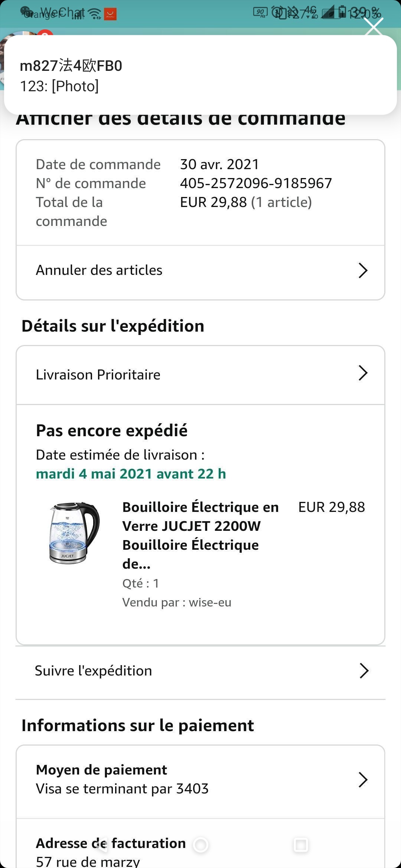This screenshot has height=868, width=401.
Task: Close the overlay with the X icon
Action: coord(374,27)
